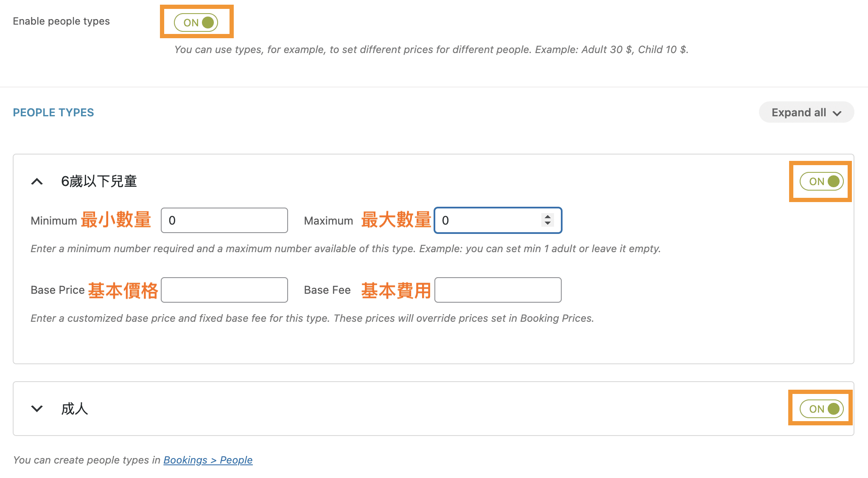
Task: Focus the Minimum number input field
Action: (224, 220)
